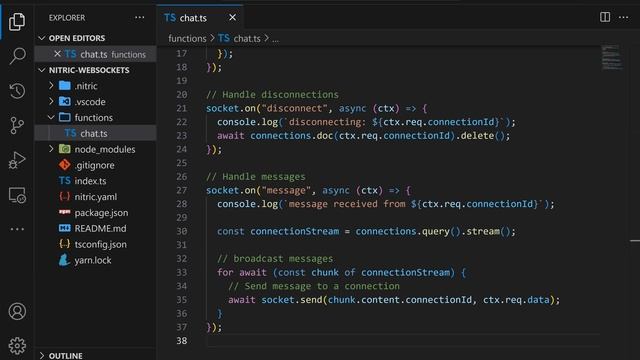This screenshot has width=640, height=360.
Task: Click the code minimap preview
Action: [611, 58]
